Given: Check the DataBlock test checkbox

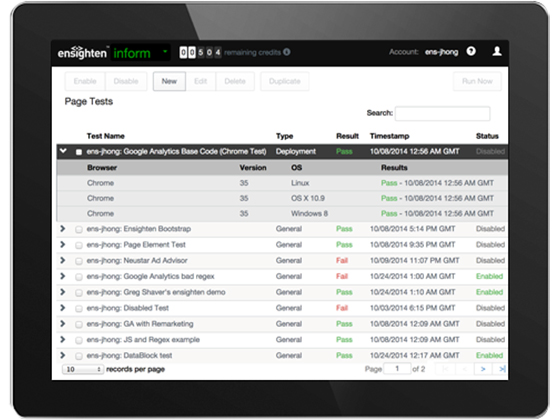Looking at the screenshot, I should 79,356.
